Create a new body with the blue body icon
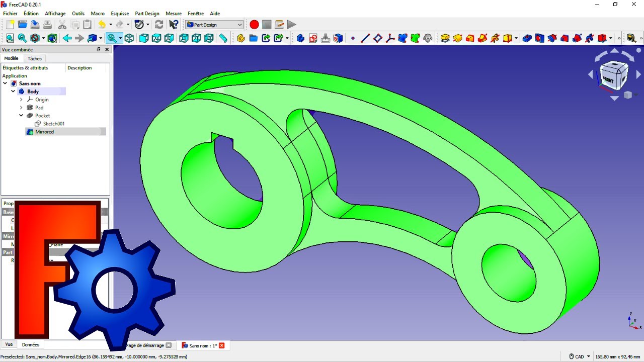The width and height of the screenshot is (644, 362). pos(300,38)
